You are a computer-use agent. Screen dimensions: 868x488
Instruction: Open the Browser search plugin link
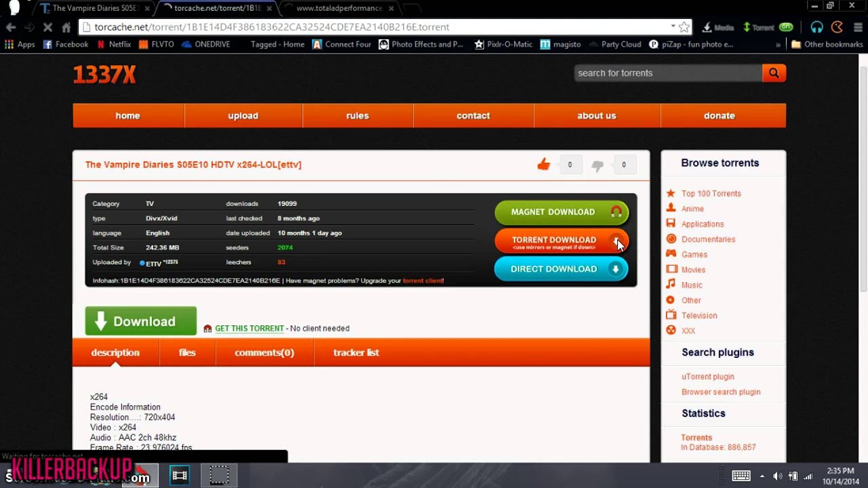[x=721, y=392]
